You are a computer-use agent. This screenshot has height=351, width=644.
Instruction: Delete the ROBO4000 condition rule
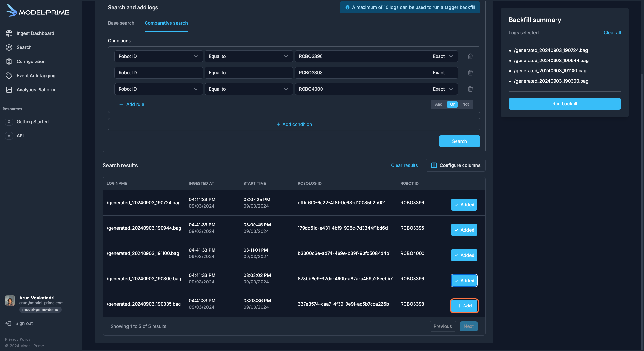(470, 89)
